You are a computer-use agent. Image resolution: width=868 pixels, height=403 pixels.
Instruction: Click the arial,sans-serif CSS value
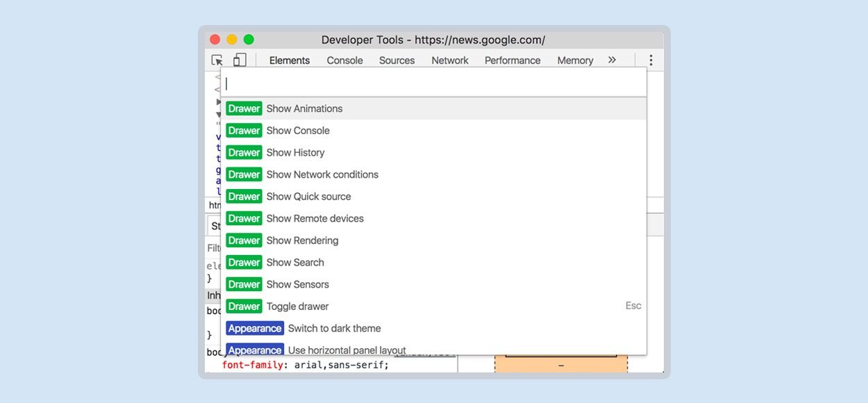tap(340, 365)
